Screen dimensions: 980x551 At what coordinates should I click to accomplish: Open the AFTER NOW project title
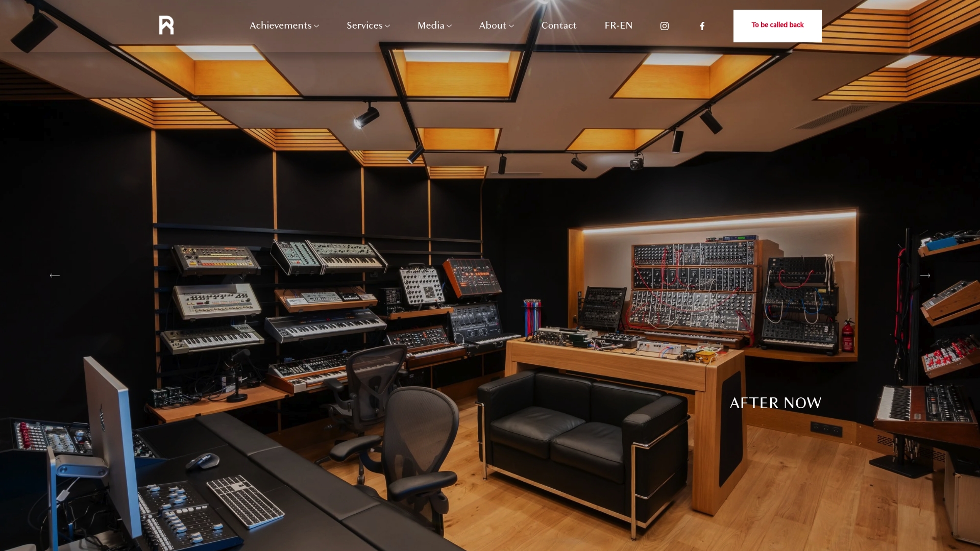775,403
